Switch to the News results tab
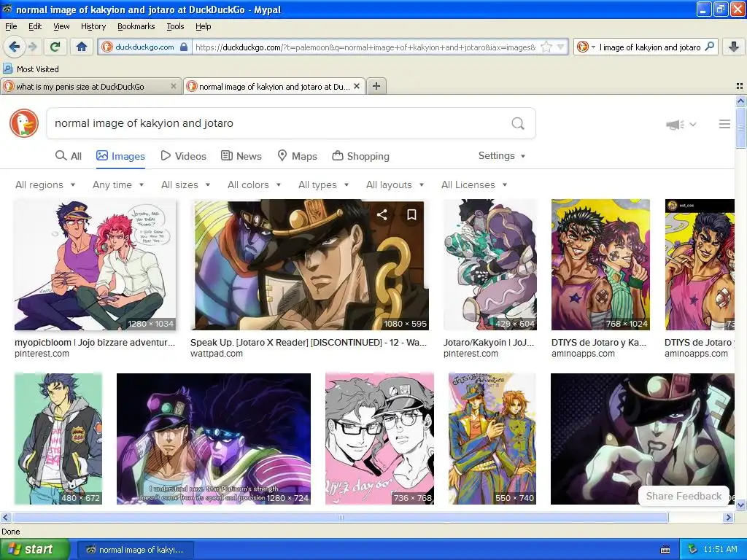Image resolution: width=747 pixels, height=560 pixels. click(241, 156)
